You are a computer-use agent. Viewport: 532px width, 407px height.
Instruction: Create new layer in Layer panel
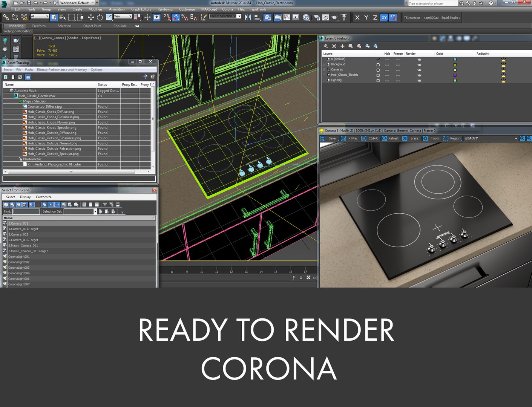pos(326,46)
